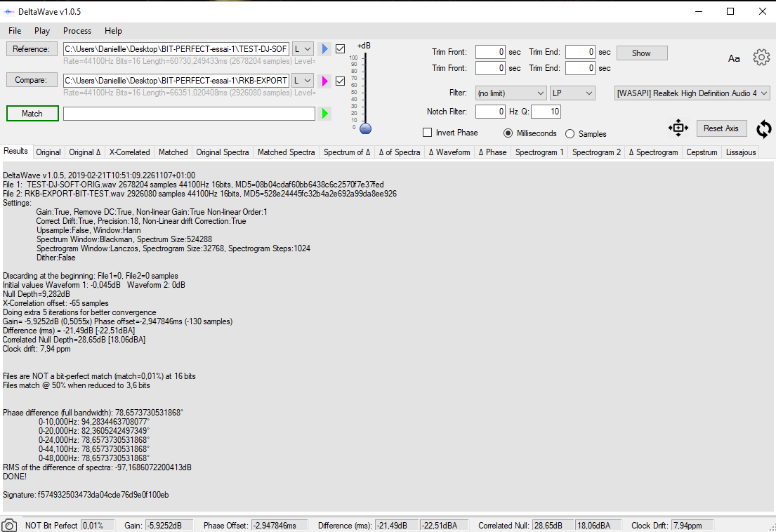Image resolution: width=776 pixels, height=532 pixels.
Task: Click the Compare file path field
Action: [176, 80]
